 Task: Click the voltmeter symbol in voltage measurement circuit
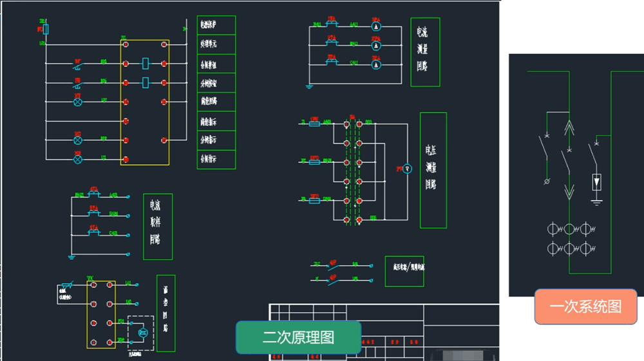click(407, 169)
